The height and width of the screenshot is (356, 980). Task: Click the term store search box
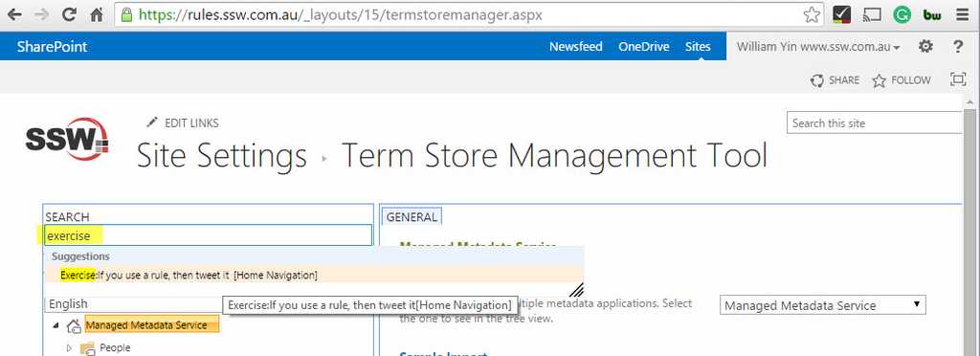208,235
